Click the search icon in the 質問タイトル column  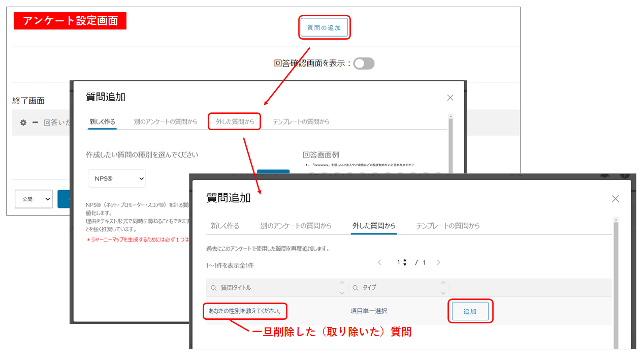(x=213, y=288)
